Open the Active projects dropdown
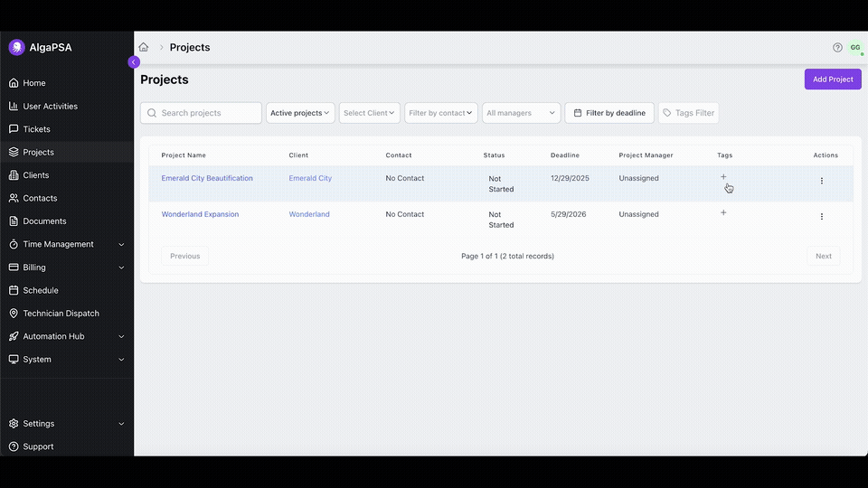The image size is (868, 488). (x=299, y=113)
